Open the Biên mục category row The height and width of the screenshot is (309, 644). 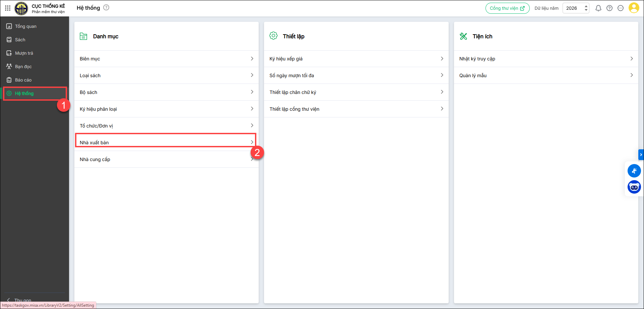(x=166, y=59)
